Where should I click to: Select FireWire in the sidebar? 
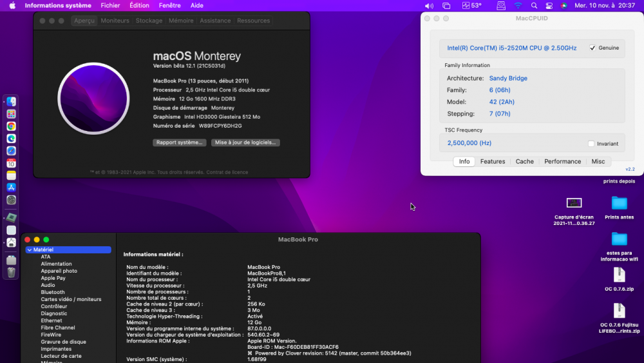(x=51, y=335)
